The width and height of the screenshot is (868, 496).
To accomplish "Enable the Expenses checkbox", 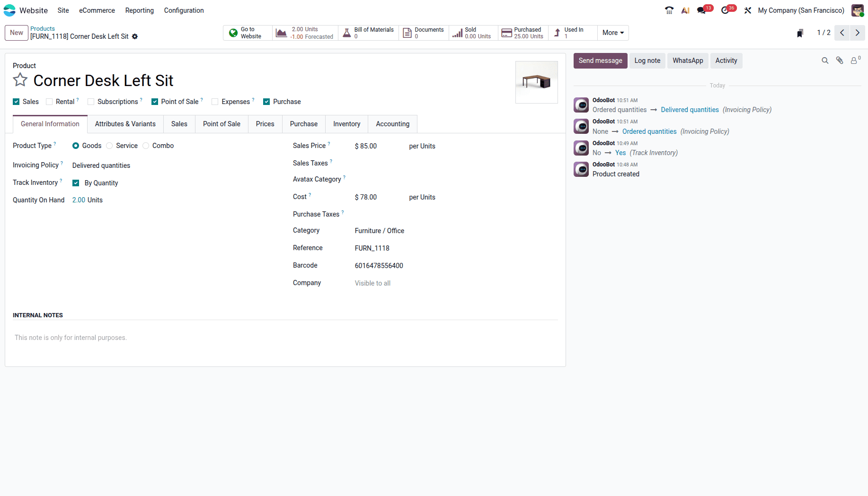I will point(215,102).
